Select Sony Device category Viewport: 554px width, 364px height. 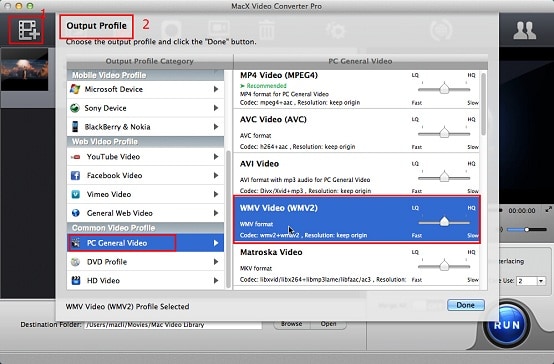pyautogui.click(x=145, y=108)
